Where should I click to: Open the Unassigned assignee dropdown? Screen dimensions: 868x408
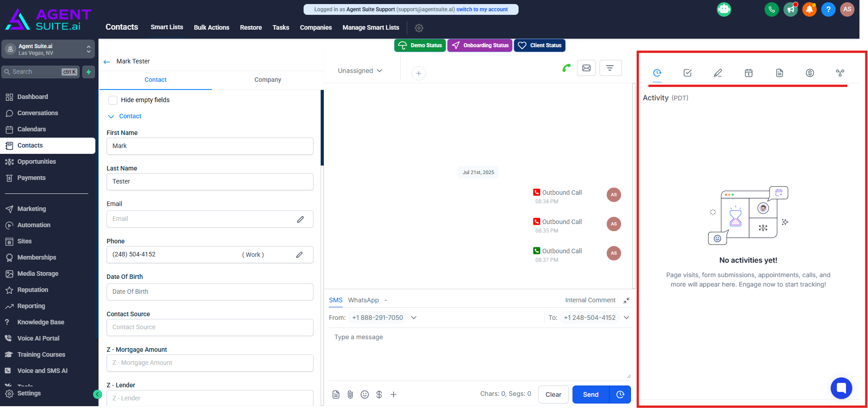point(360,71)
